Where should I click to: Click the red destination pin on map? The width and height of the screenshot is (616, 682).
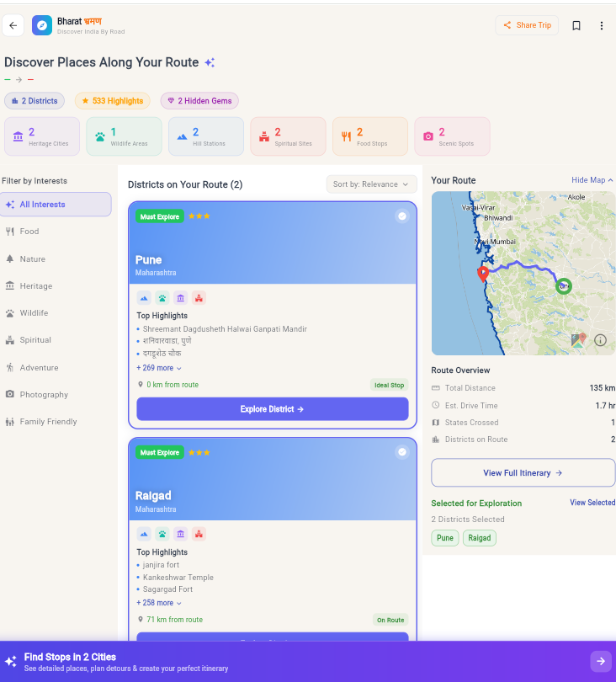click(x=483, y=274)
